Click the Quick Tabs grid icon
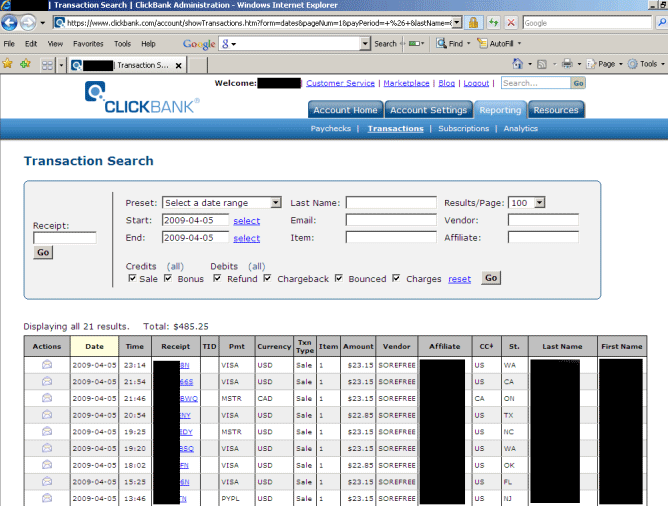The width and height of the screenshot is (668, 506). click(x=47, y=65)
